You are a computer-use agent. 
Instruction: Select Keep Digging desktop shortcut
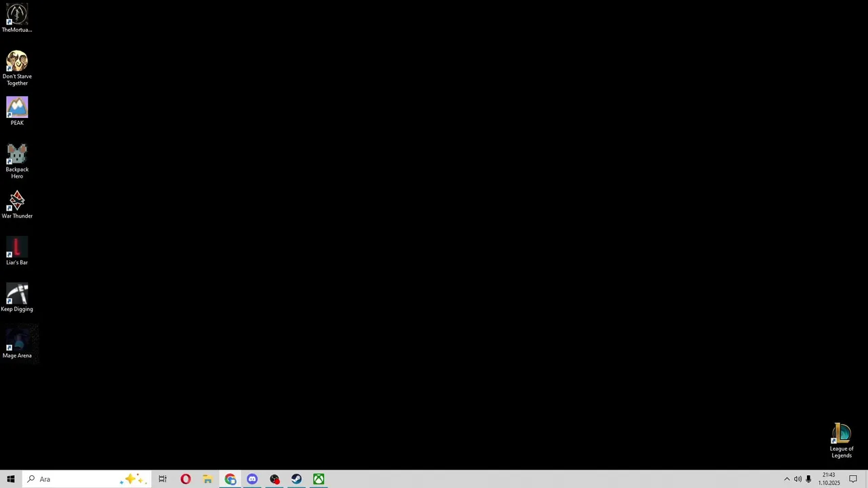point(17,298)
